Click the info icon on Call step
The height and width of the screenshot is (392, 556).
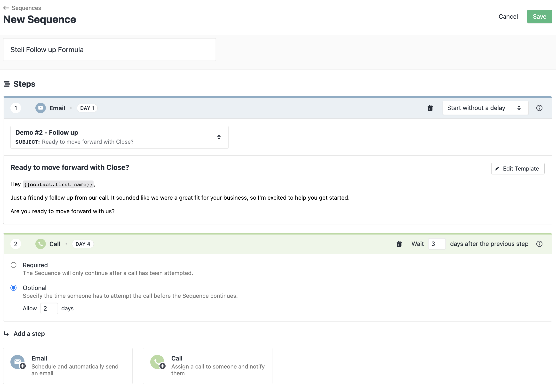tap(539, 244)
